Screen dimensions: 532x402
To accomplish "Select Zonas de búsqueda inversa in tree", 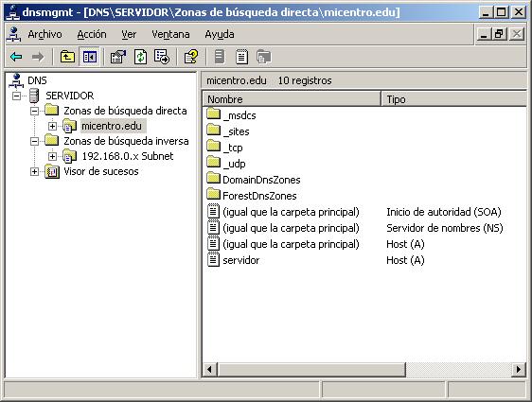I will click(x=126, y=141).
